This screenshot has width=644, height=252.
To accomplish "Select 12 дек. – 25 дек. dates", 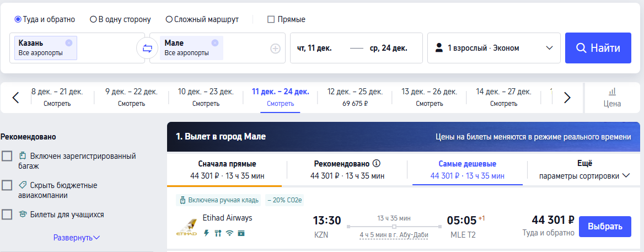I will coord(355,97).
